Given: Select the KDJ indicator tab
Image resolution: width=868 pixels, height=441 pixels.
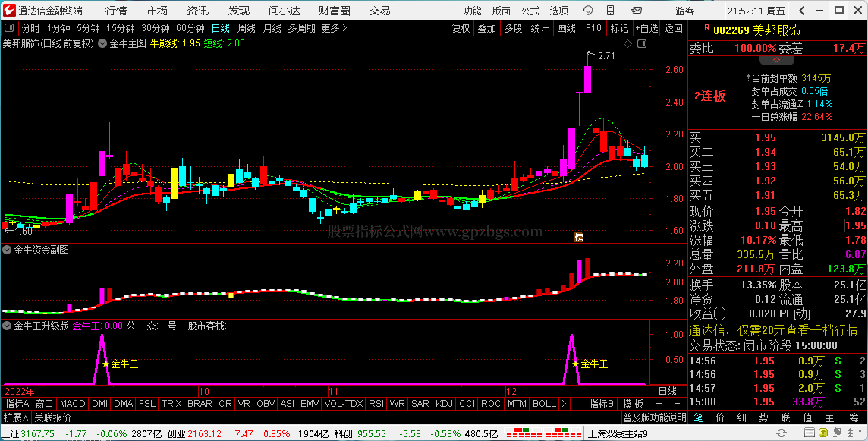Looking at the screenshot, I should coord(444,404).
